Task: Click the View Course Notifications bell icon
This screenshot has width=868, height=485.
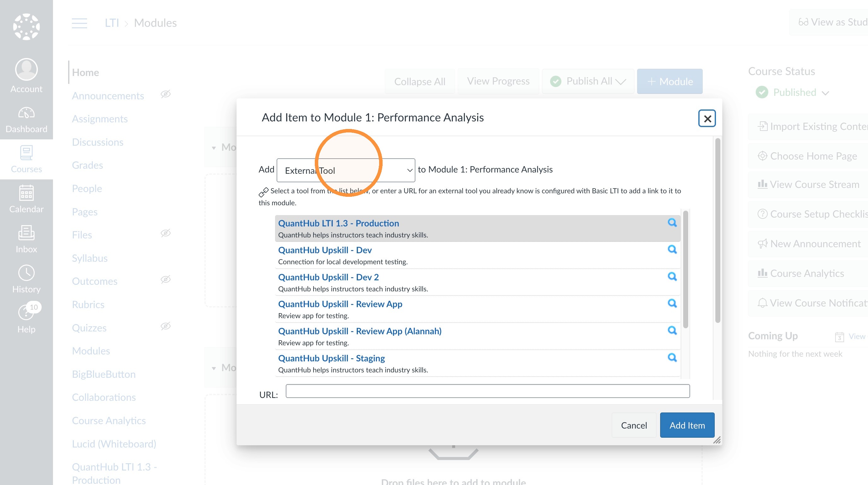Action: (762, 303)
